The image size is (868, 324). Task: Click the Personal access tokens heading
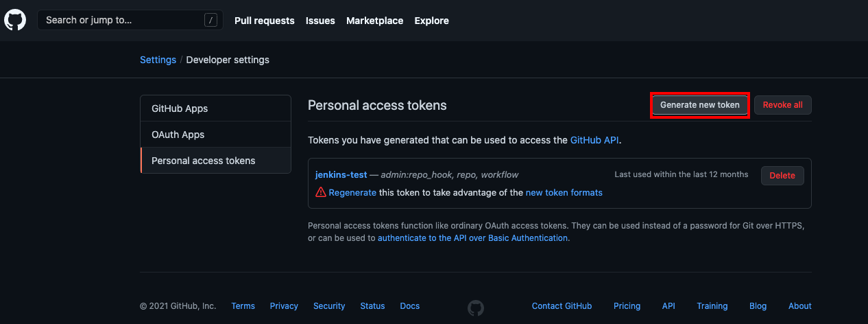[x=377, y=105]
